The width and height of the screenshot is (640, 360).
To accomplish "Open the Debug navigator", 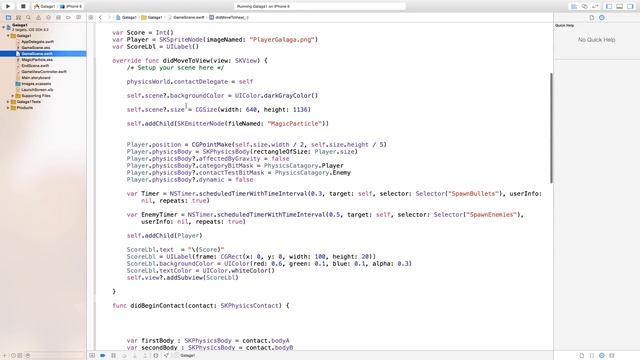I will point(58,18).
